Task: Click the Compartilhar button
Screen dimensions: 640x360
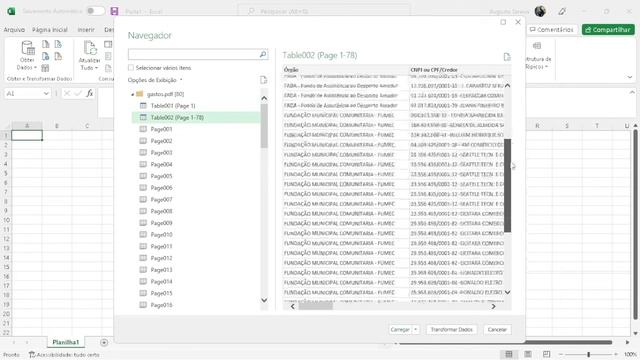Action: [608, 30]
